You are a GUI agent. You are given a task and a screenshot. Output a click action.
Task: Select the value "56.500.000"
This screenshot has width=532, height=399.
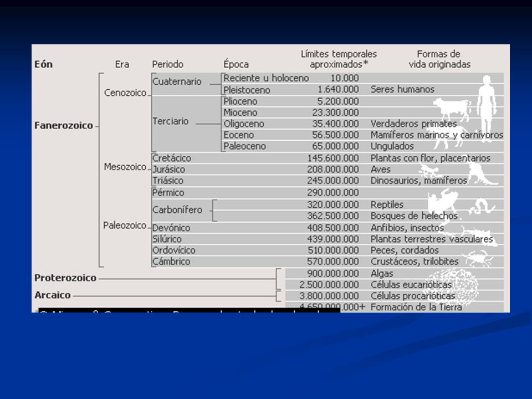point(335,135)
